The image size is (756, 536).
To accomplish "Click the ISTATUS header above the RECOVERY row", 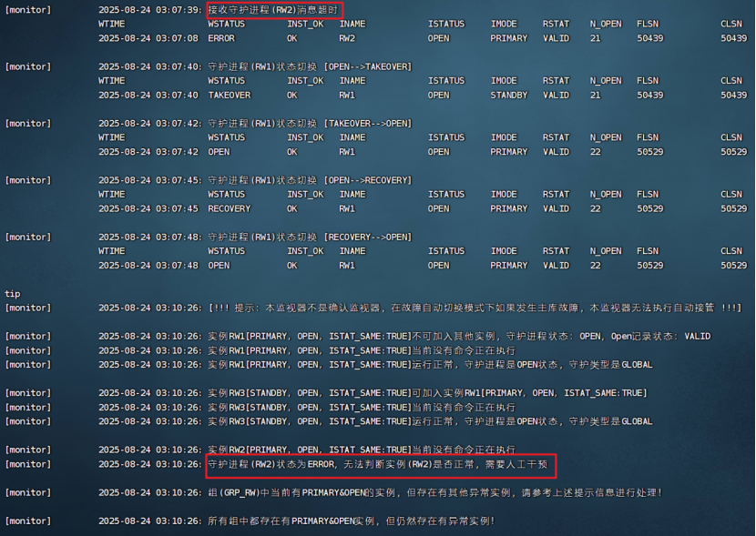I will point(446,195).
